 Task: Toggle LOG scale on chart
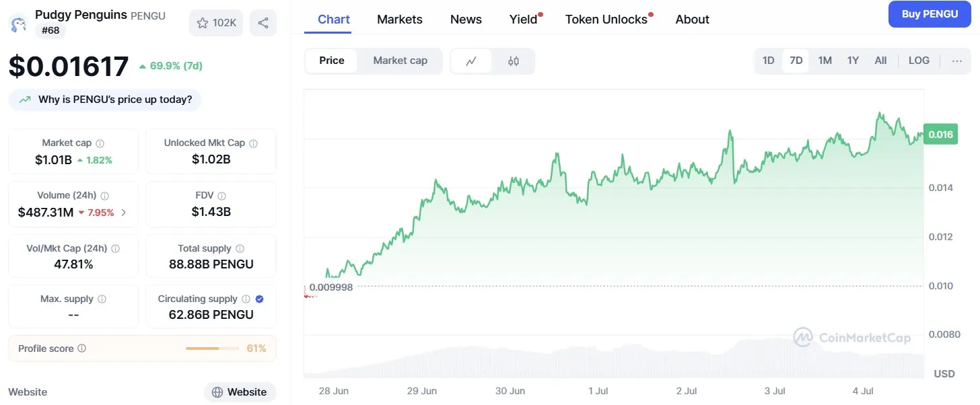pyautogui.click(x=919, y=61)
